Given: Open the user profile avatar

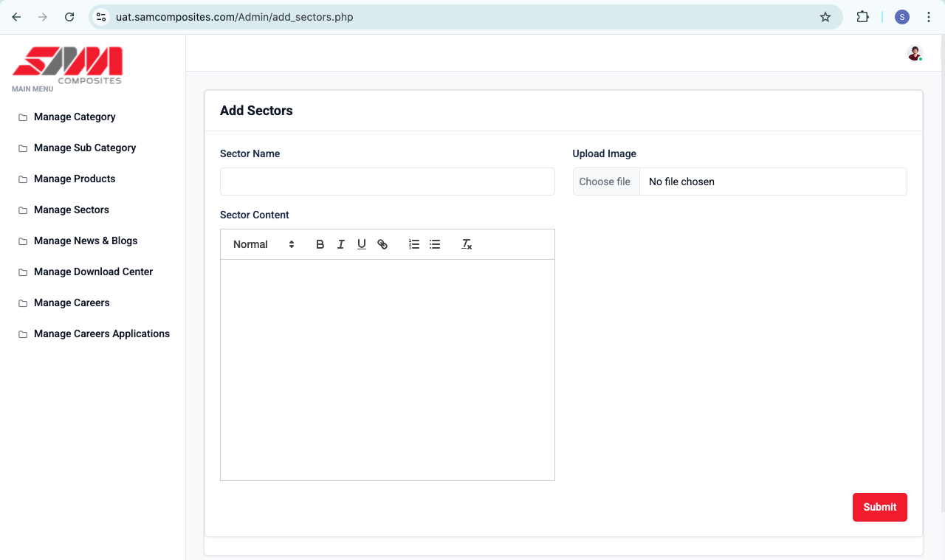Looking at the screenshot, I should point(915,53).
